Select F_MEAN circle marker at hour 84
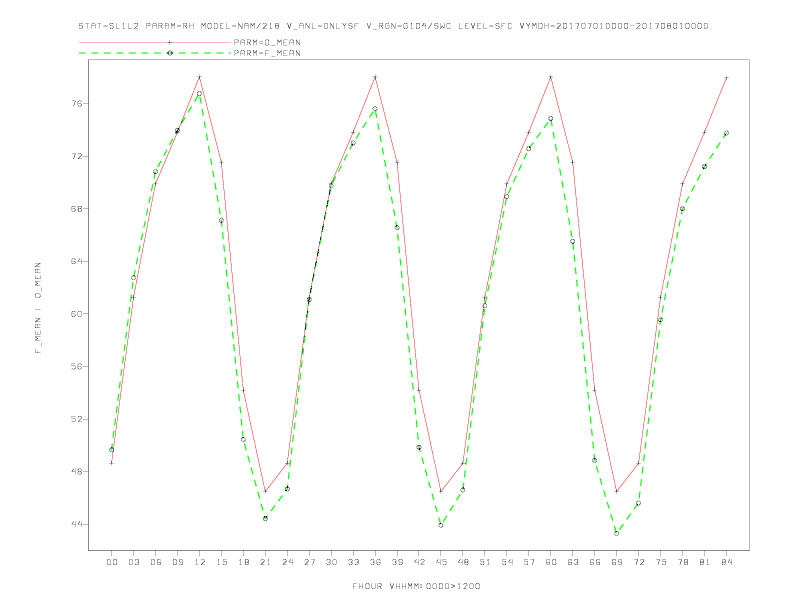 pos(726,133)
